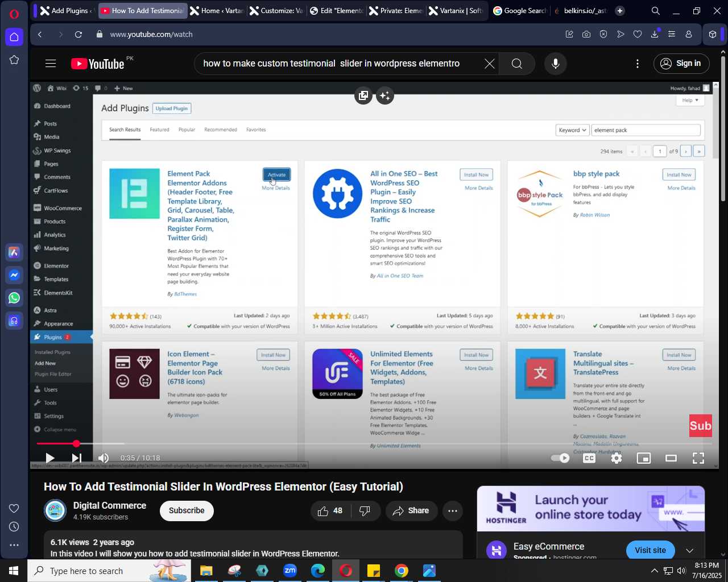The width and height of the screenshot is (728, 582).
Task: Visit Hostinger site ad button
Action: point(650,551)
